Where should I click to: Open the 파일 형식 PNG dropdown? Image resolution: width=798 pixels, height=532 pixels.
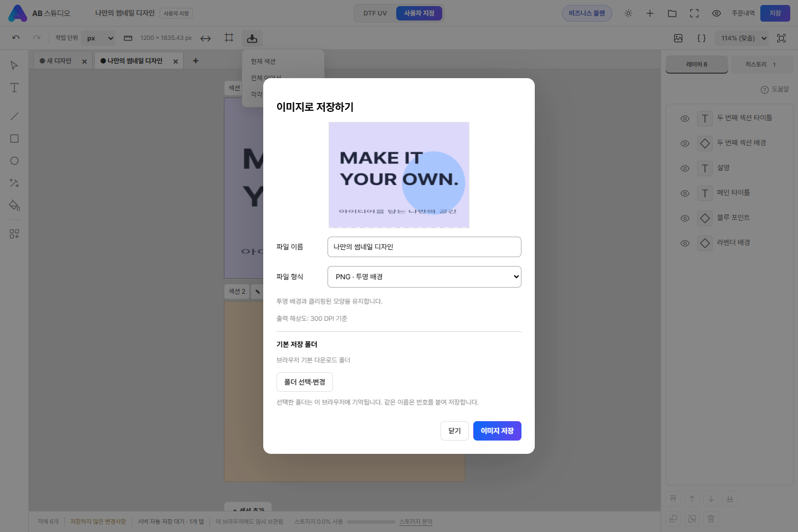coord(424,277)
